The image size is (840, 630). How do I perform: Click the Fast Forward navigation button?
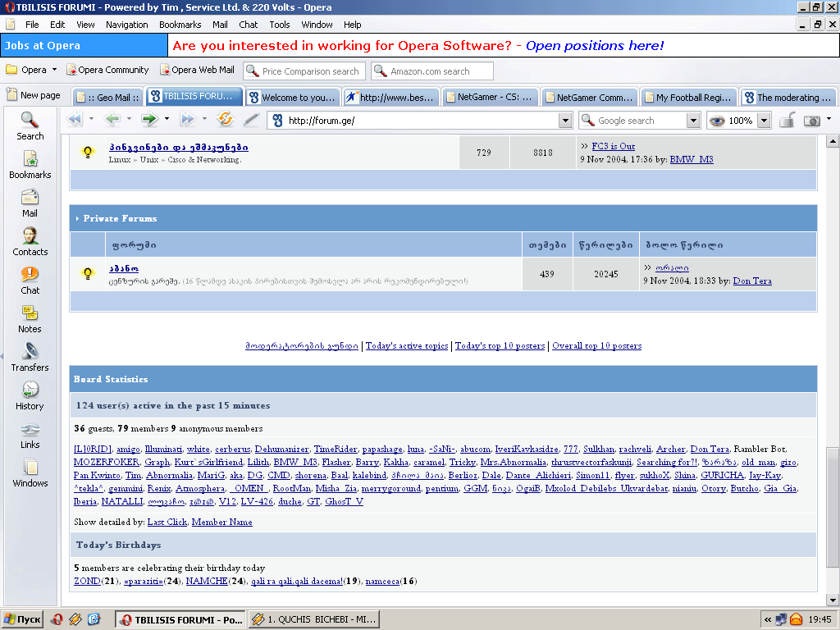pyautogui.click(x=187, y=119)
